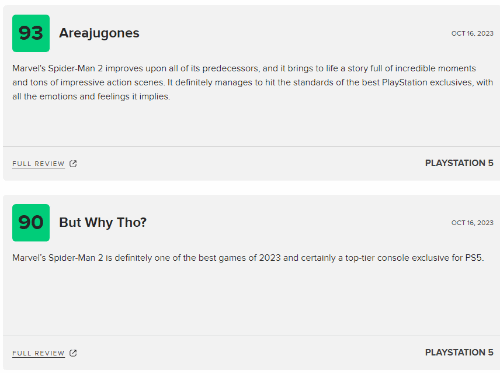Click the footer divider area of Areajugones card
This screenshot has height=373, width=500.
click(x=252, y=146)
